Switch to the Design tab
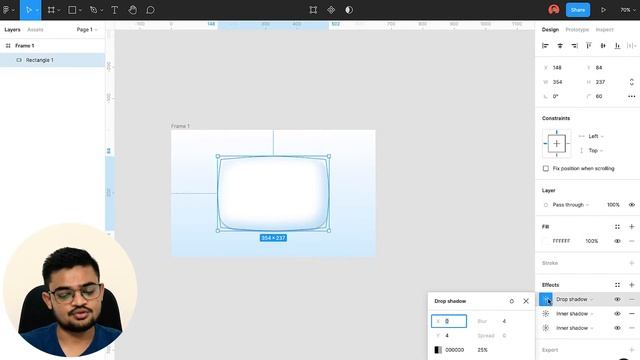Viewport: 640px width, 360px height. (550, 30)
